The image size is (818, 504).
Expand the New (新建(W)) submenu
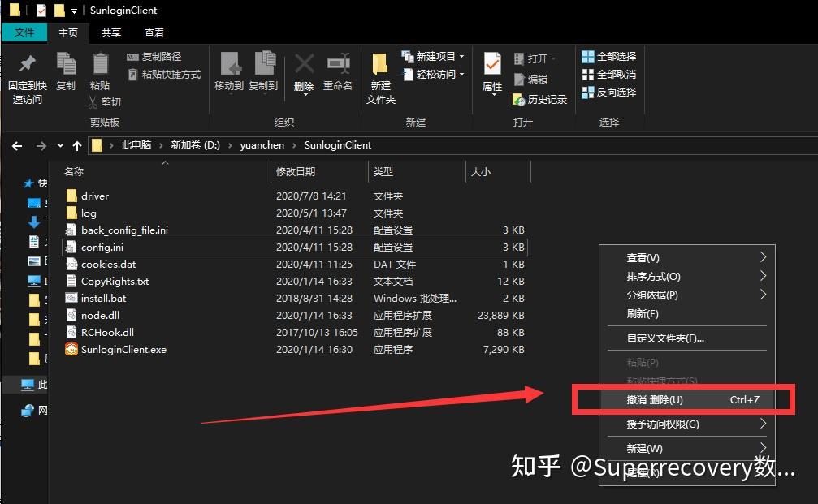pos(687,448)
